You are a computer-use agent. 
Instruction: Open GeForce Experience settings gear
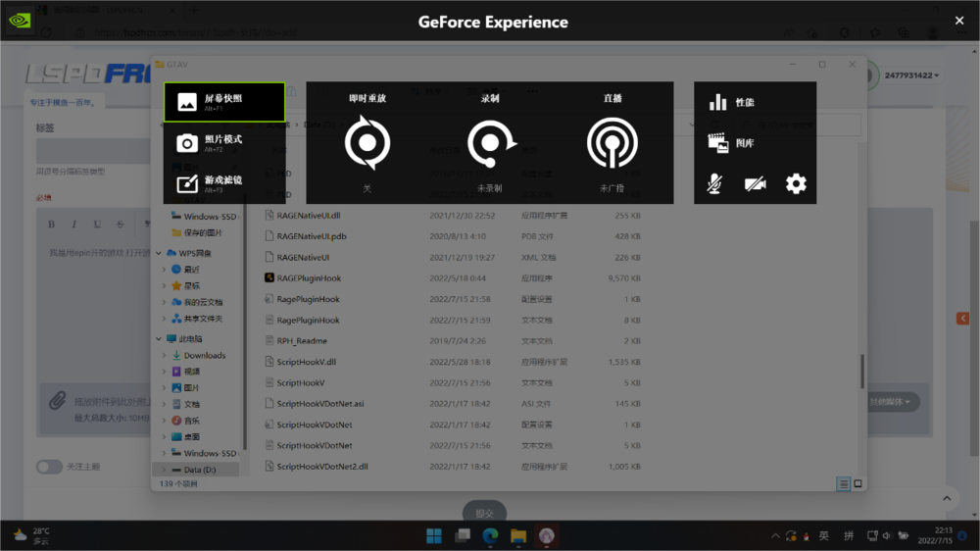796,184
